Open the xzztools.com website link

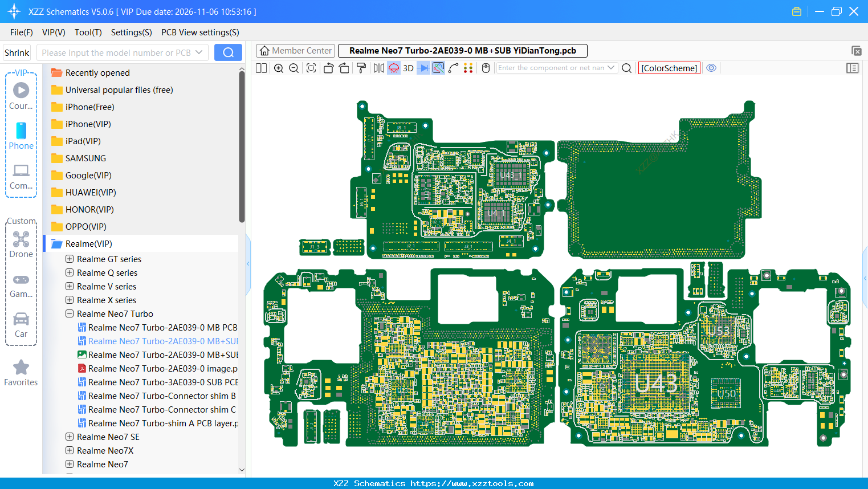pyautogui.click(x=472, y=483)
